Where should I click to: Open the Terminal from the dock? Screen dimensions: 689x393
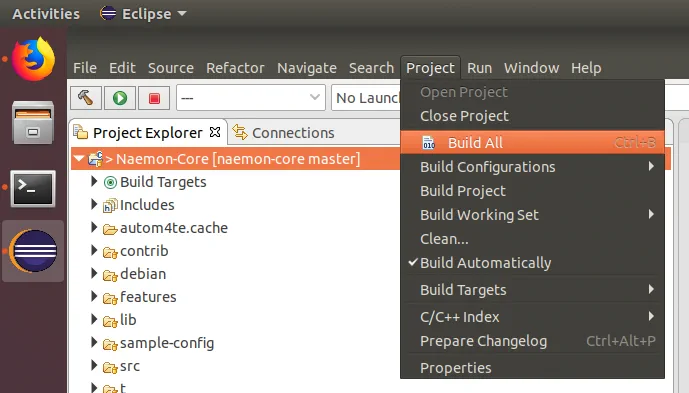(33, 188)
